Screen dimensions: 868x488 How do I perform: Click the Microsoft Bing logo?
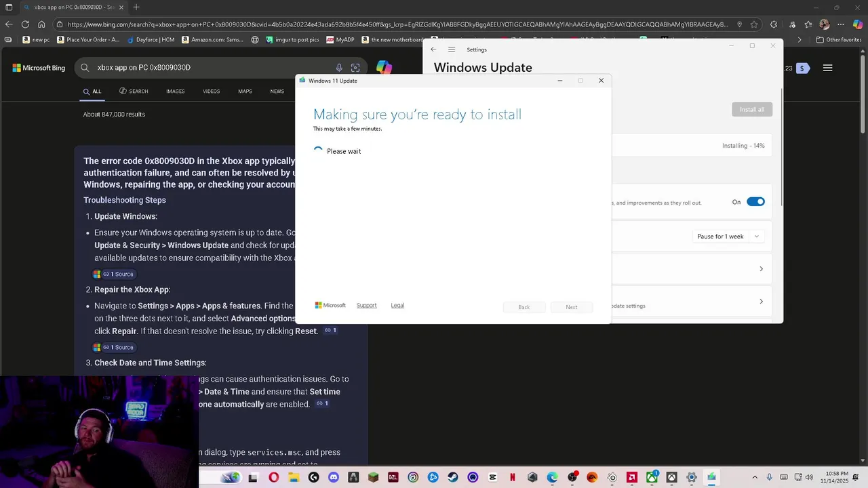pyautogui.click(x=39, y=68)
